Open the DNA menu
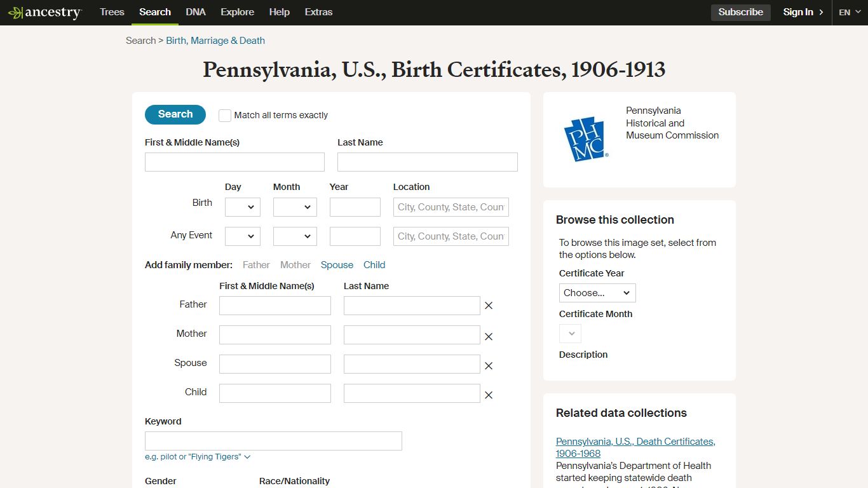Screen dimensions: 868x488 pos(196,12)
